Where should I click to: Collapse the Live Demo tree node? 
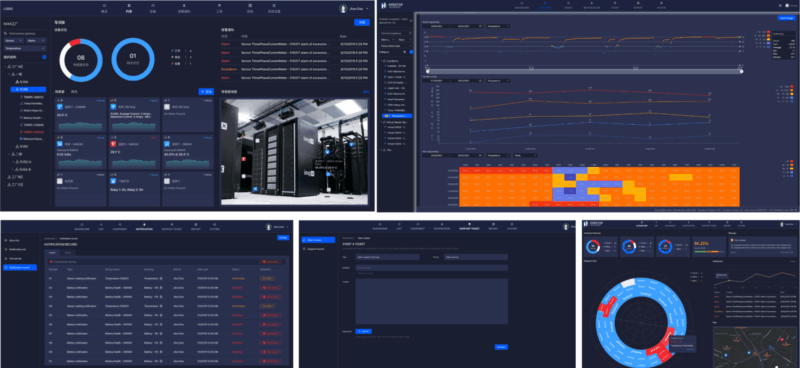pyautogui.click(x=381, y=60)
